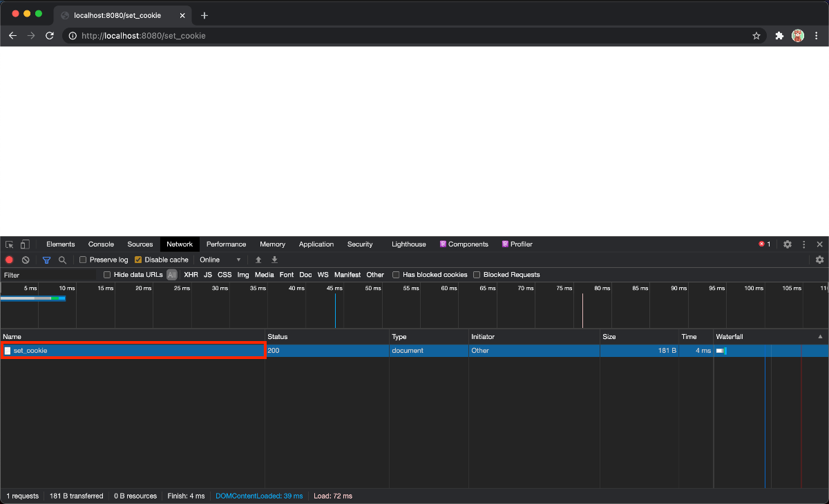The image size is (829, 504).
Task: Filter requests by XHR type
Action: tap(191, 275)
